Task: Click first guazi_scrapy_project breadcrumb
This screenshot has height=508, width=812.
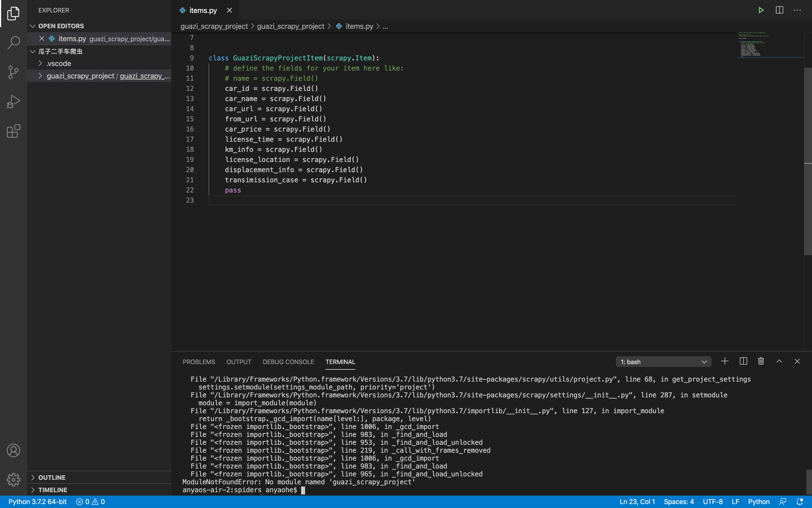Action: (214, 26)
